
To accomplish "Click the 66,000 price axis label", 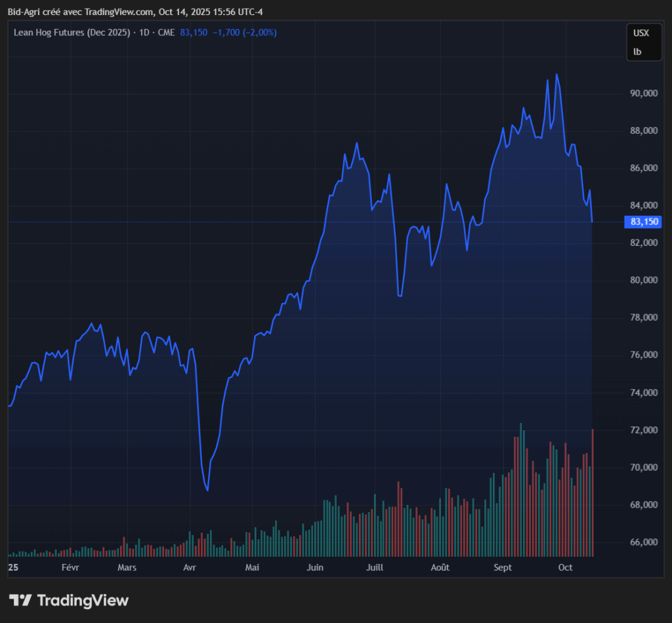I will [643, 543].
